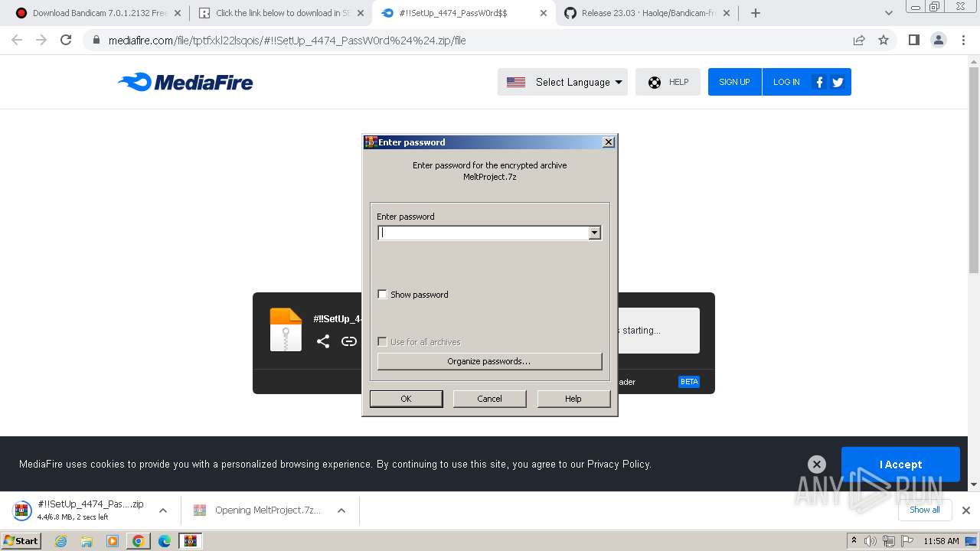980x551 pixels.
Task: Bookmark this page with the star icon
Action: click(884, 41)
